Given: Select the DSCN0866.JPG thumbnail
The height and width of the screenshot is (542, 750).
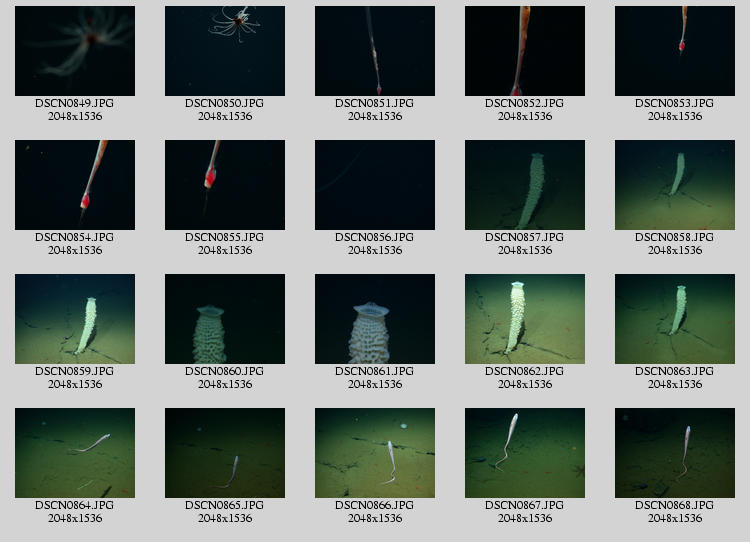Looking at the screenshot, I should (x=375, y=453).
